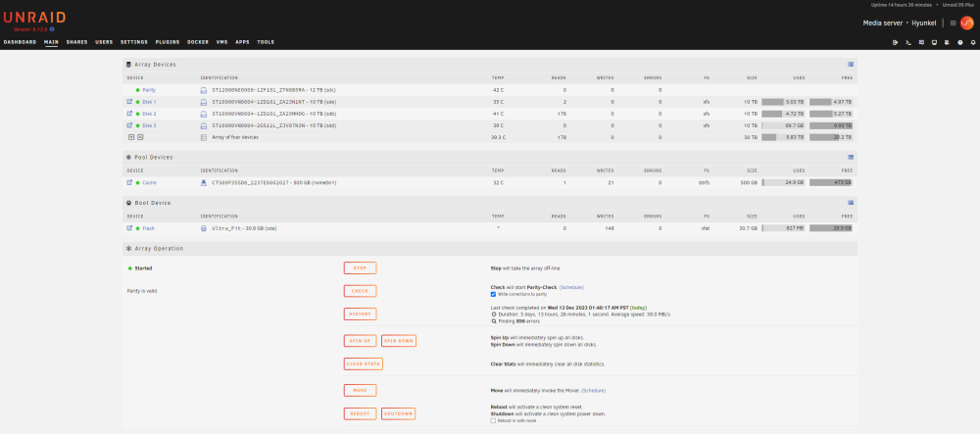980x434 pixels.
Task: Go to the SHARES tab
Action: (x=76, y=42)
